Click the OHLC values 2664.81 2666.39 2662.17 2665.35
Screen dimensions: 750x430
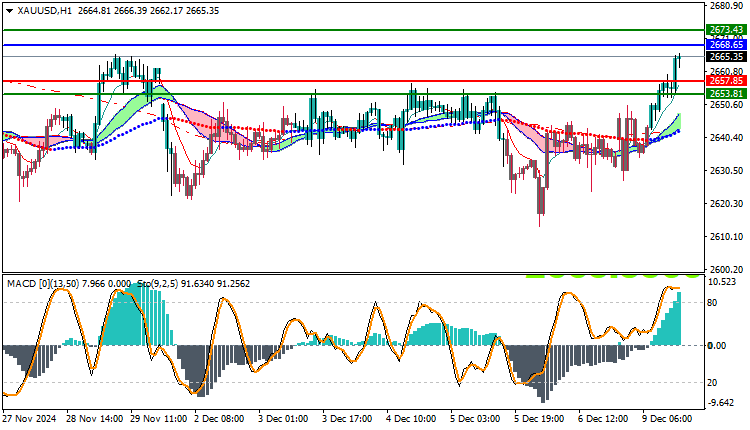coord(148,11)
